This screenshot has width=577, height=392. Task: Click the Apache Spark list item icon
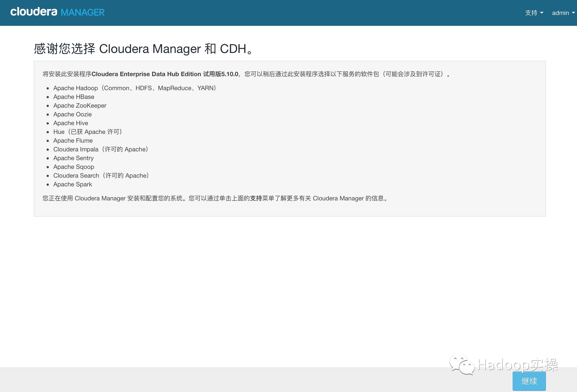point(48,184)
